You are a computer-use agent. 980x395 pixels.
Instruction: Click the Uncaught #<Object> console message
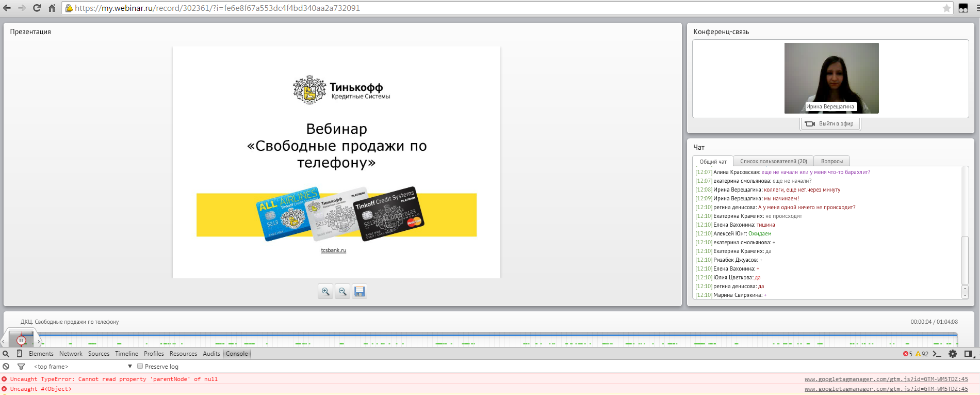click(x=41, y=389)
